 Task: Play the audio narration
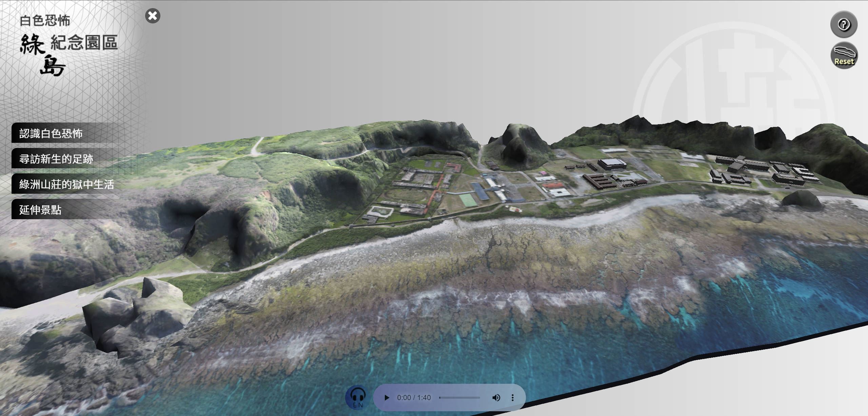click(387, 398)
